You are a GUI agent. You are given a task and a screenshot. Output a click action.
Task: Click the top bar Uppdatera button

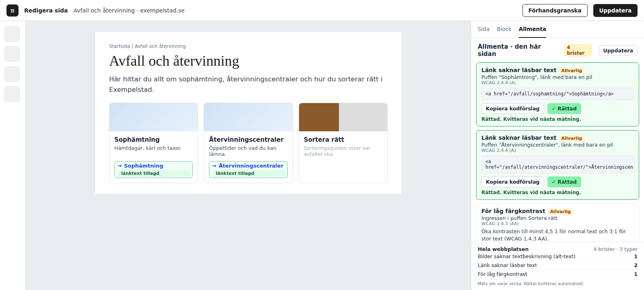615,10
